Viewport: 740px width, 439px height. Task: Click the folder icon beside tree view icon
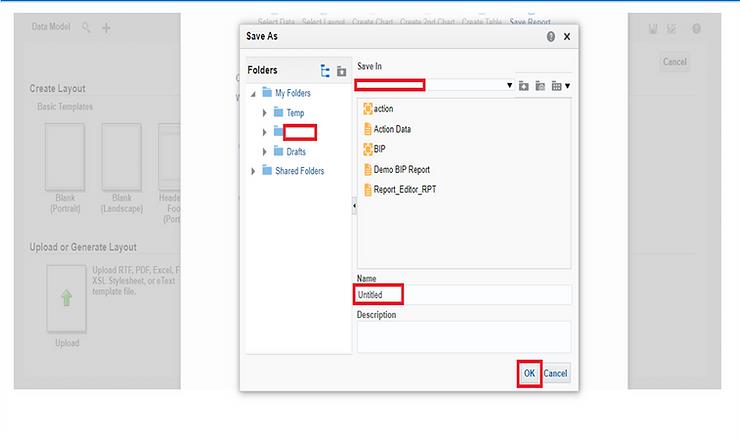coord(341,71)
